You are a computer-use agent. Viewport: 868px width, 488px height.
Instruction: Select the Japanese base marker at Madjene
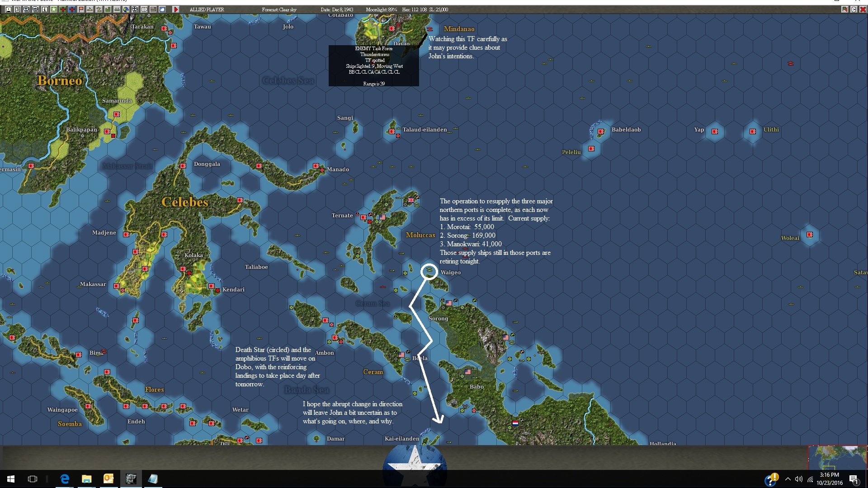tap(126, 235)
